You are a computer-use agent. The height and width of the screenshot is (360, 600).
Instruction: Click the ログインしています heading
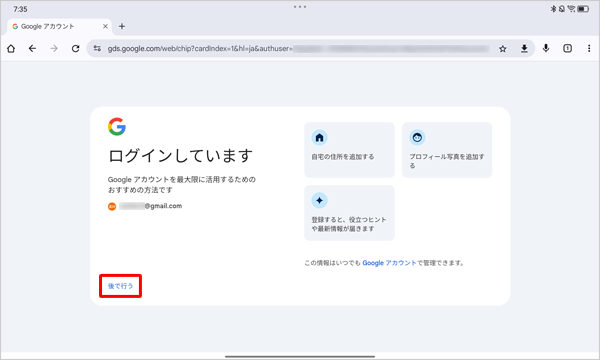tap(181, 156)
